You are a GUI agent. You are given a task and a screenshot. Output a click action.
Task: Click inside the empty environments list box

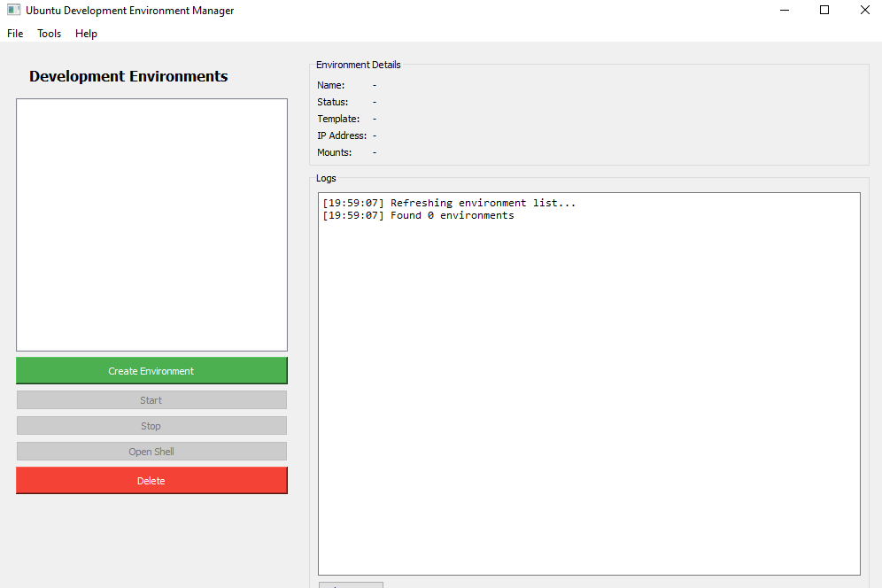click(x=152, y=225)
